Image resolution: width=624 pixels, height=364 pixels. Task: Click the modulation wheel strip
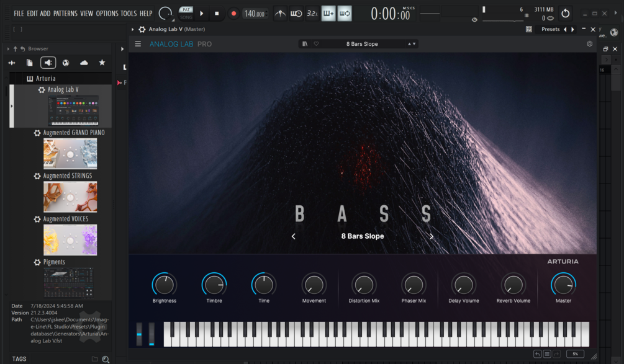click(x=151, y=334)
